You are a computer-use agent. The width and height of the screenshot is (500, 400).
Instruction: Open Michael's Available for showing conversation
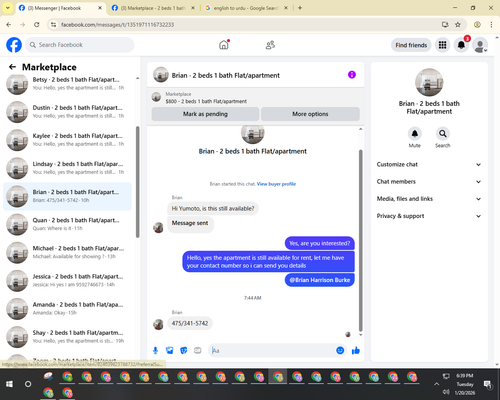click(x=68, y=253)
